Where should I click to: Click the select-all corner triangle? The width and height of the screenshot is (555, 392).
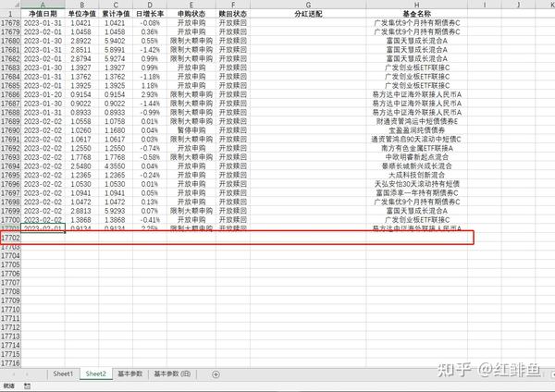tap(17, 5)
